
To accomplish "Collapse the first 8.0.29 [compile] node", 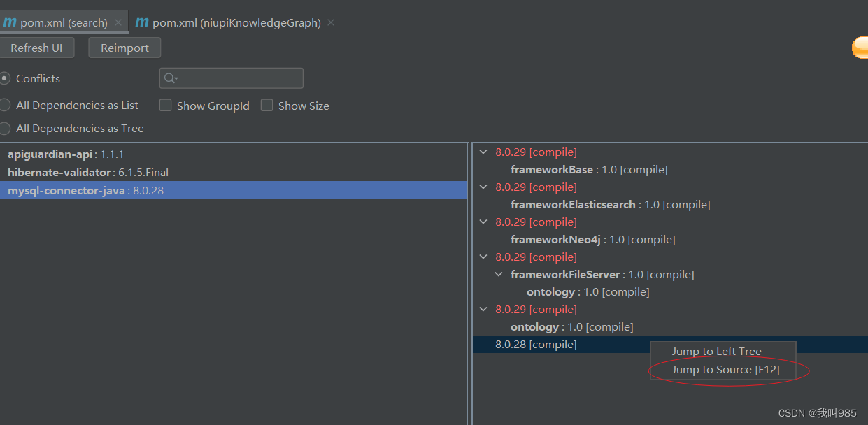I will pos(483,151).
